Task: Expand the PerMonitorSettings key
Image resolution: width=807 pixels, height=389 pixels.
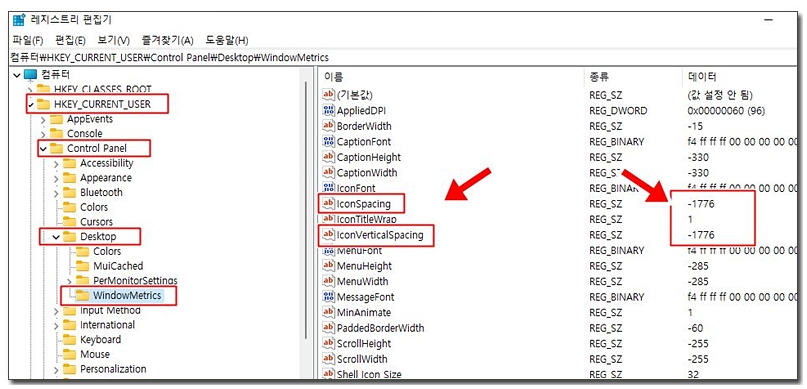Action: (x=69, y=281)
